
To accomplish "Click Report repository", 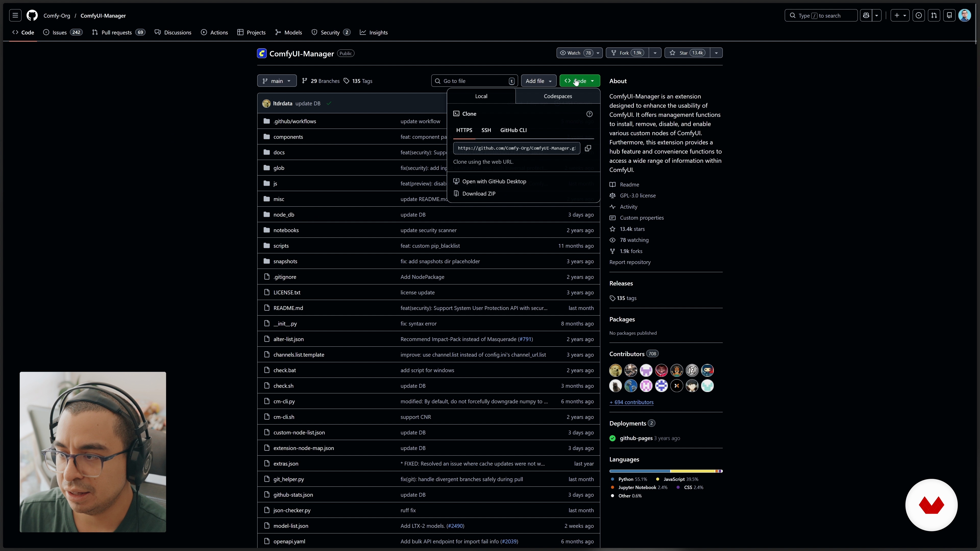I will (x=630, y=262).
